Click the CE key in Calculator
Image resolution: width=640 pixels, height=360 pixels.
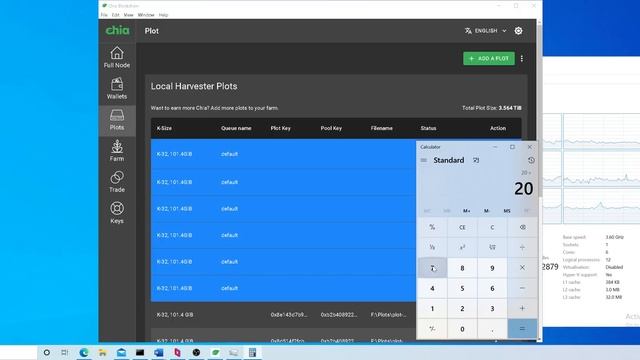pyautogui.click(x=462, y=227)
